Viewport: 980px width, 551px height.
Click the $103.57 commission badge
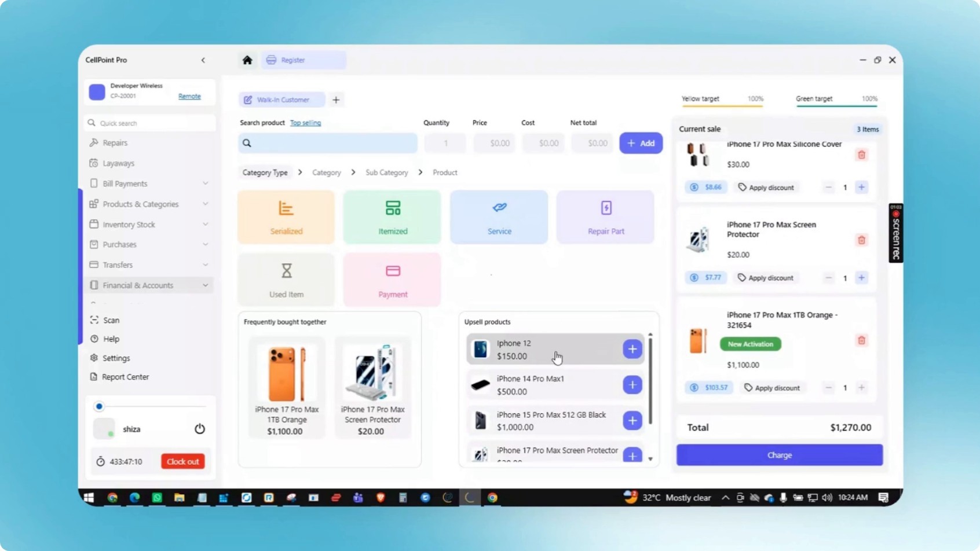pyautogui.click(x=709, y=388)
